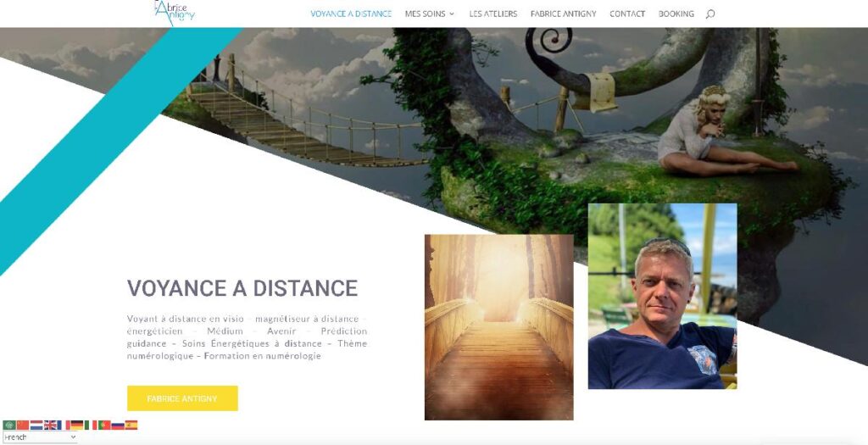
Task: Open the BOOKING page link
Action: click(x=676, y=14)
